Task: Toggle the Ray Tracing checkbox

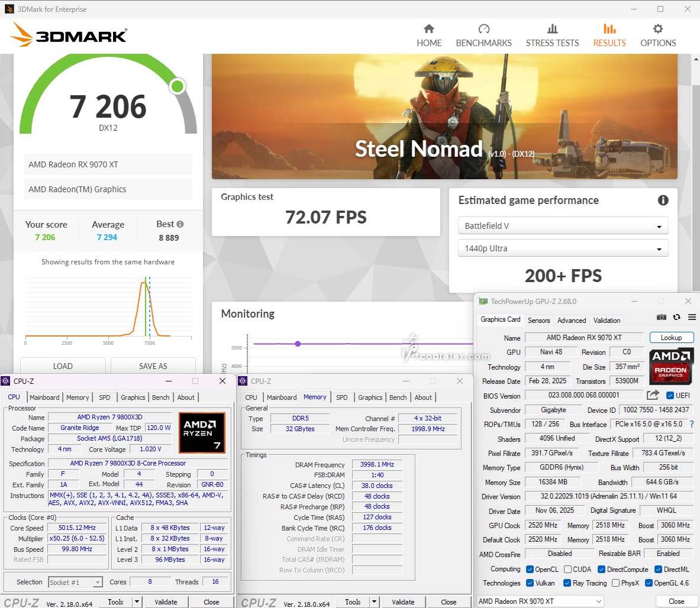Action: coord(566,583)
